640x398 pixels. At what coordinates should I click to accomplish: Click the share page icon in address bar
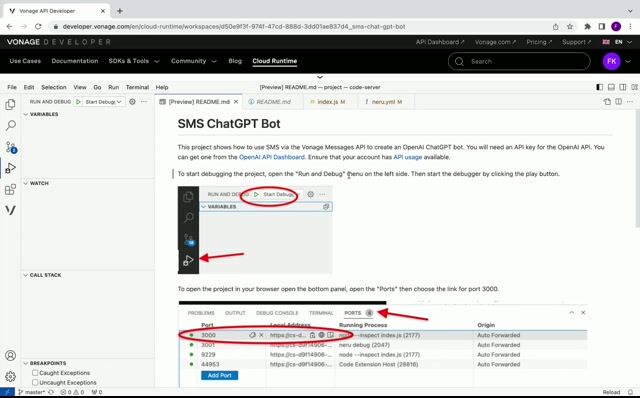point(556,27)
